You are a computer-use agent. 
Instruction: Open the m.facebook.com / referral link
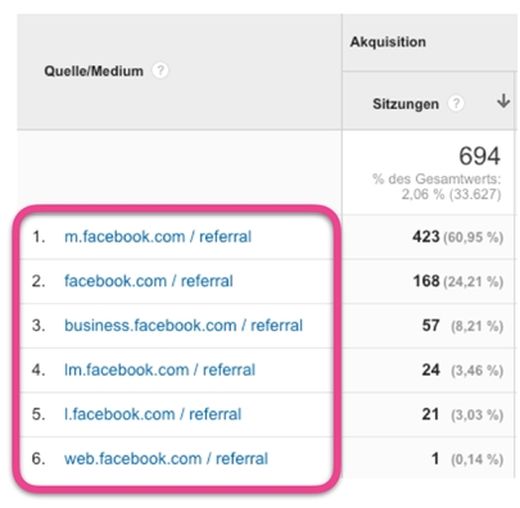(158, 237)
